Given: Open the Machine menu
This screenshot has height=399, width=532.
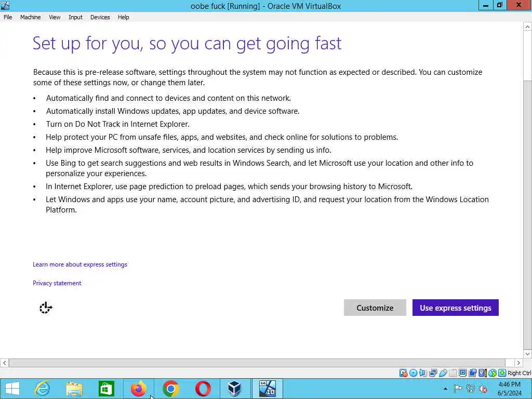Looking at the screenshot, I should [30, 17].
